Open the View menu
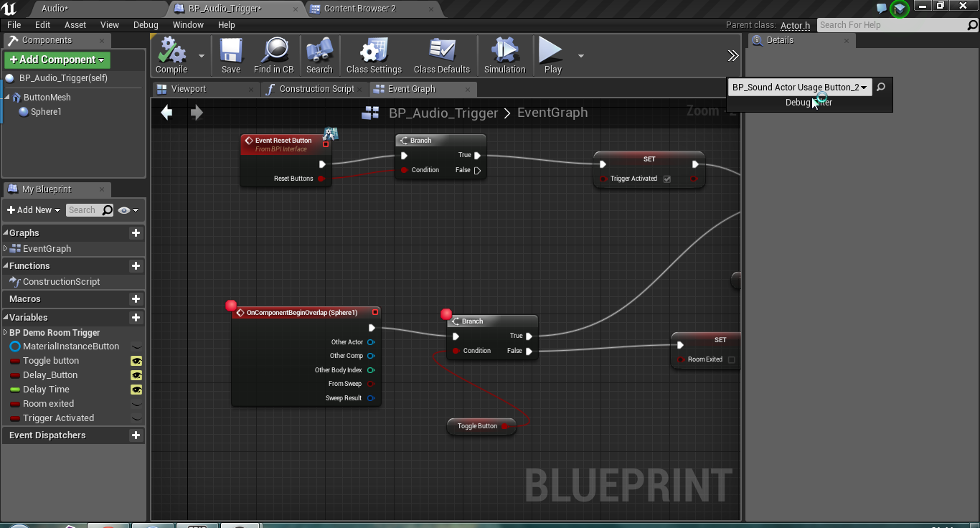This screenshot has height=528, width=980. (110, 24)
